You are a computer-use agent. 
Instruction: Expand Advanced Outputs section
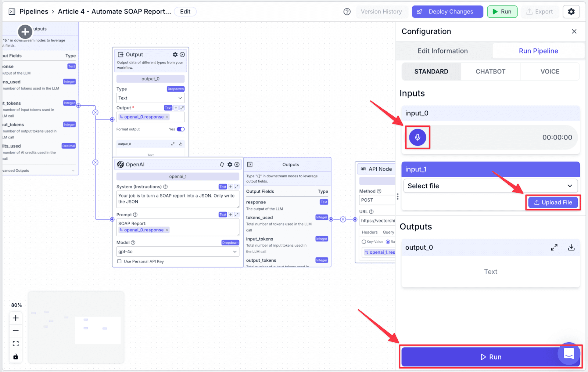39,170
